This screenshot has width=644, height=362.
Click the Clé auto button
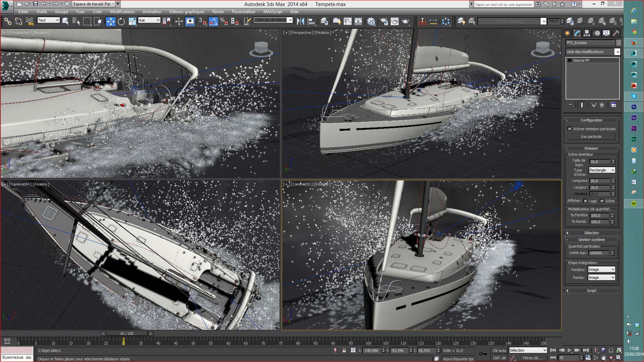point(499,350)
